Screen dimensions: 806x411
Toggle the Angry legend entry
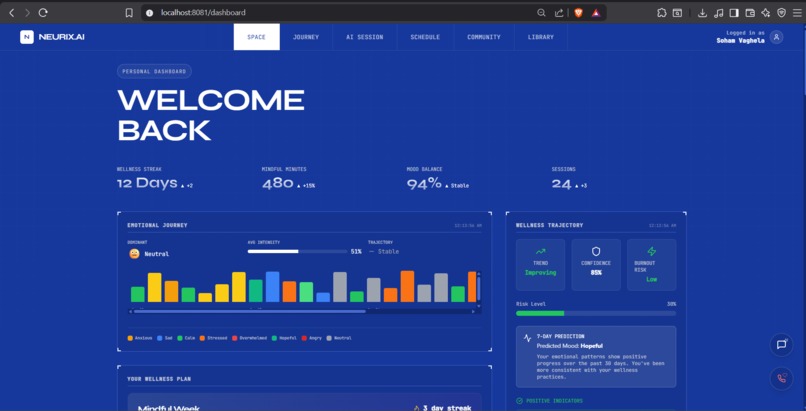312,338
